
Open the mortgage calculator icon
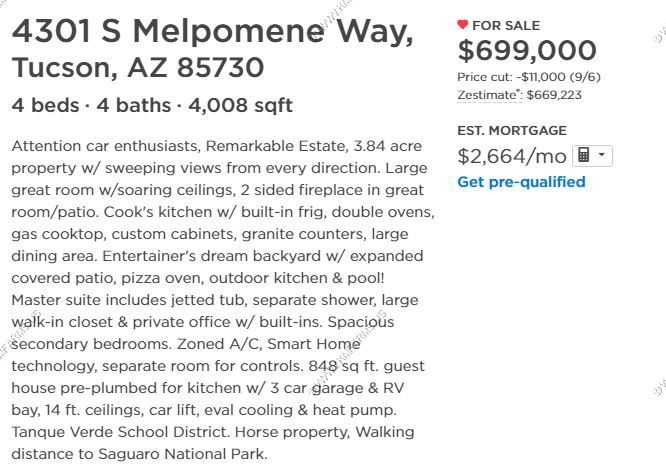pyautogui.click(x=584, y=156)
